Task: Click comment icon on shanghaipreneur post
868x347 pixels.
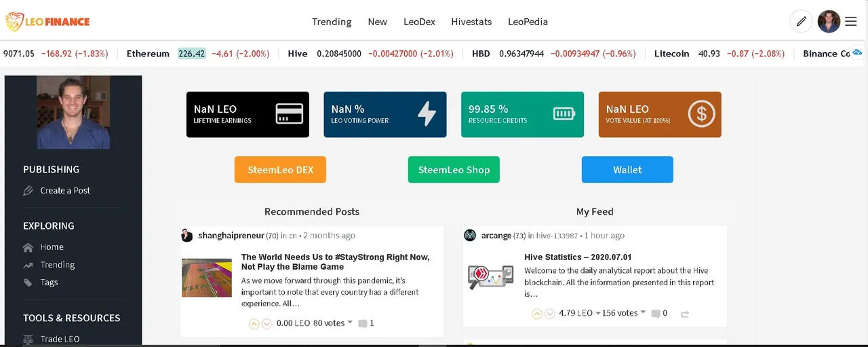Action: [363, 324]
